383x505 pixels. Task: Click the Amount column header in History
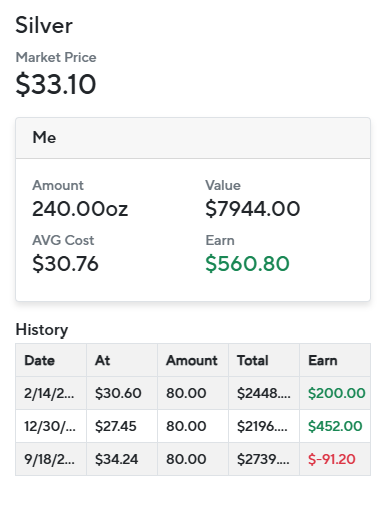point(192,360)
